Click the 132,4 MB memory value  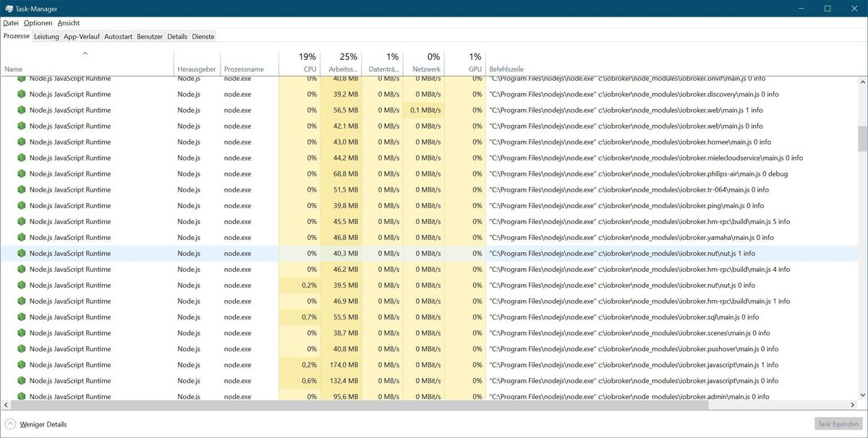click(342, 380)
